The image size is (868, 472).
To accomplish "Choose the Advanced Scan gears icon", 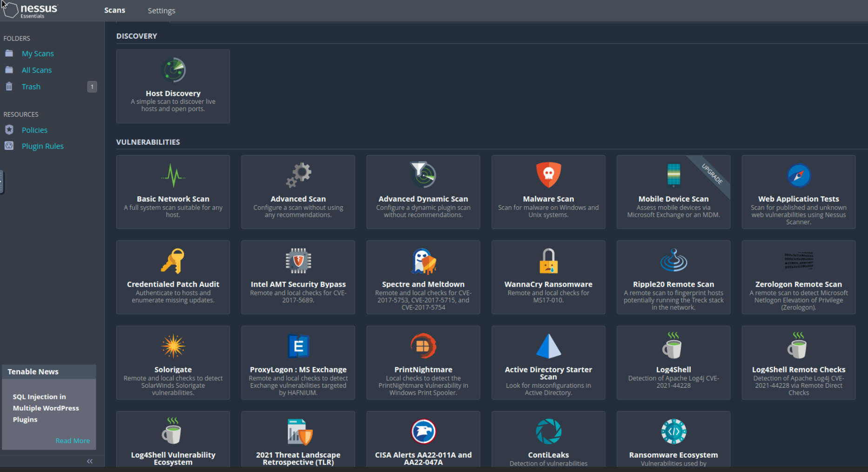I will pyautogui.click(x=298, y=175).
